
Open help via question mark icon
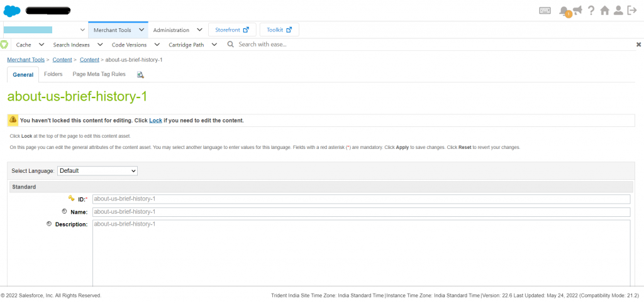coord(591,11)
